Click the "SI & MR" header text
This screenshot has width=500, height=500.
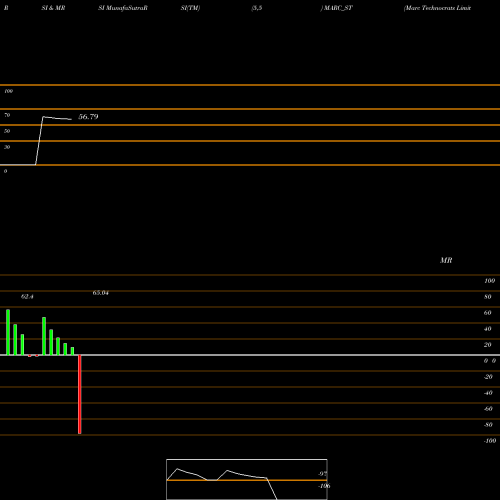[x=53, y=8]
